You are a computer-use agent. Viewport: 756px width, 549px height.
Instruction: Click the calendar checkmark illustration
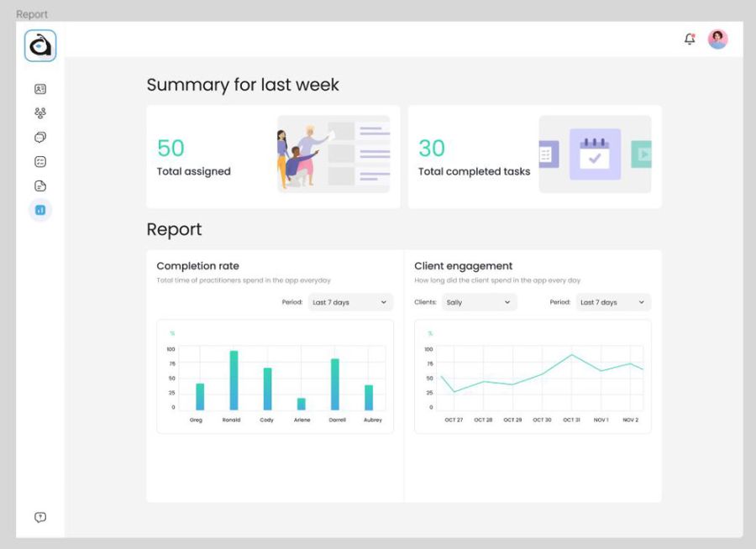[595, 154]
